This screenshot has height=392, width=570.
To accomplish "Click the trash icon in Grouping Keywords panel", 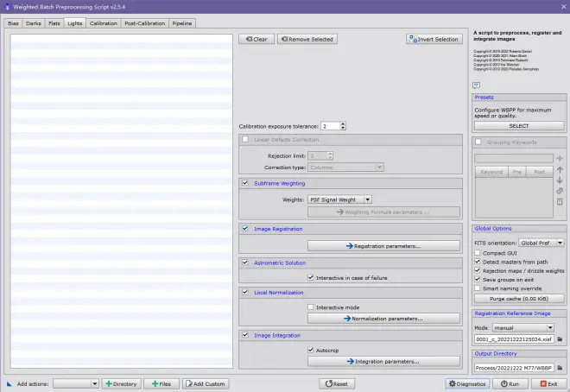I will click(x=560, y=201).
